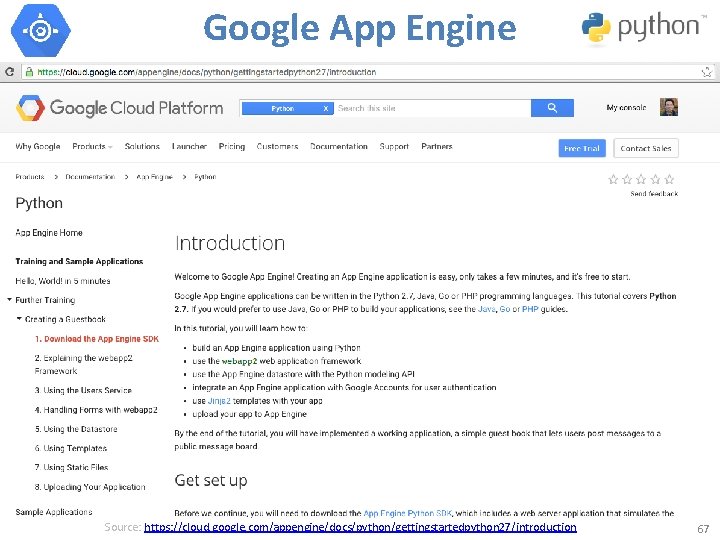The image size is (720, 540).
Task: Open Using the Users Service step
Action: pos(83,390)
